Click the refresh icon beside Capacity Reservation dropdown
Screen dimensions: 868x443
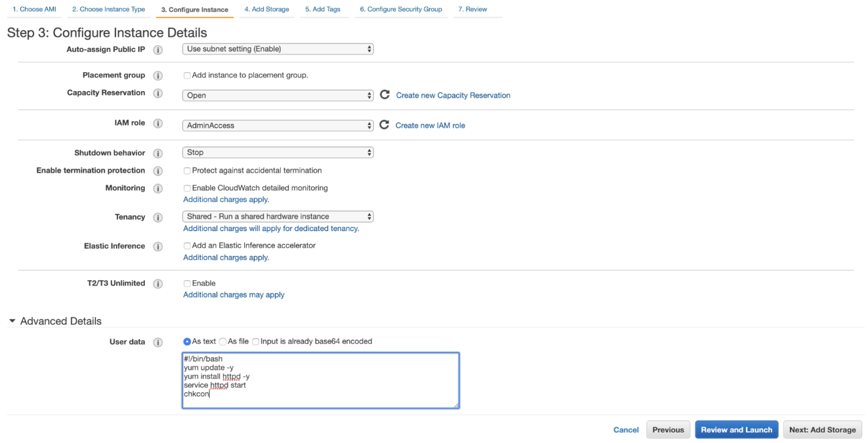click(385, 95)
